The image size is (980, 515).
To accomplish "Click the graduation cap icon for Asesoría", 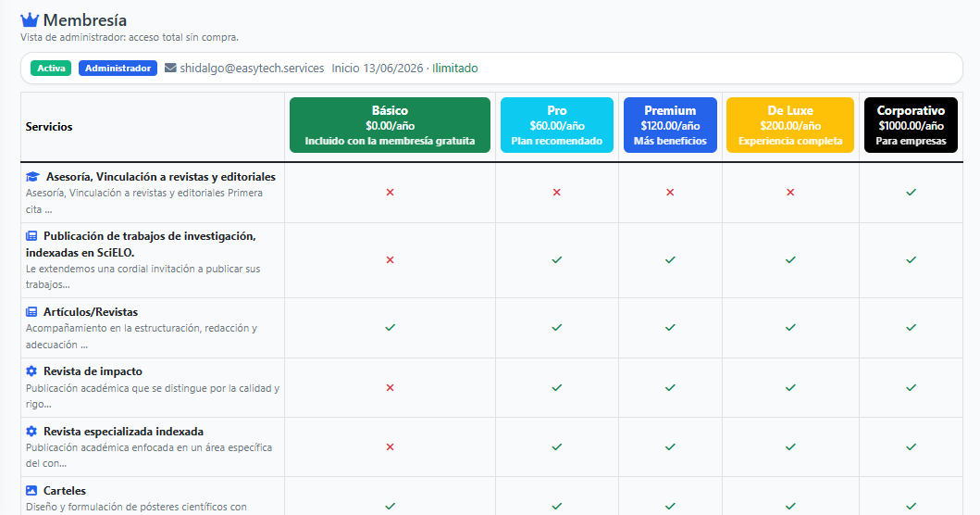I will [x=32, y=177].
